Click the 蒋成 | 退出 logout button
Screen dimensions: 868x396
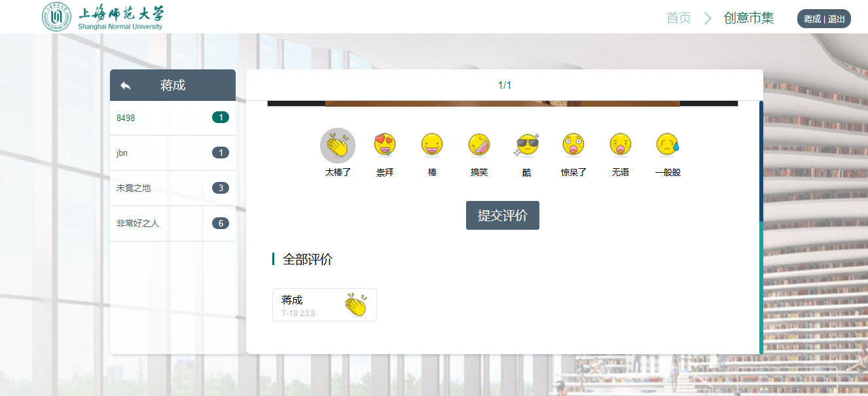(x=824, y=19)
